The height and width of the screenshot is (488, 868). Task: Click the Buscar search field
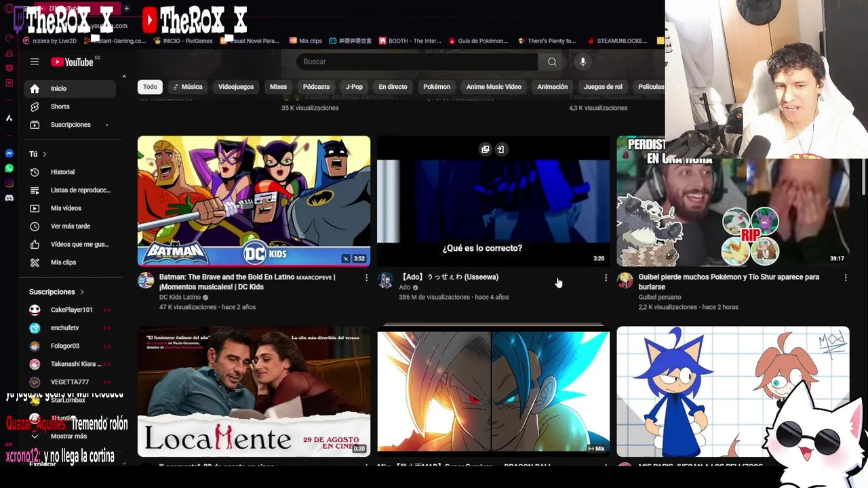click(x=417, y=62)
